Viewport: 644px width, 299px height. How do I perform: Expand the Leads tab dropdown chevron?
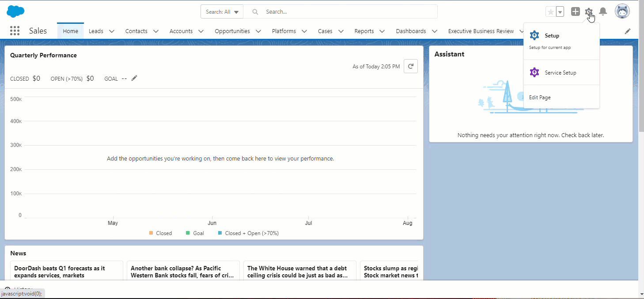pos(112,31)
